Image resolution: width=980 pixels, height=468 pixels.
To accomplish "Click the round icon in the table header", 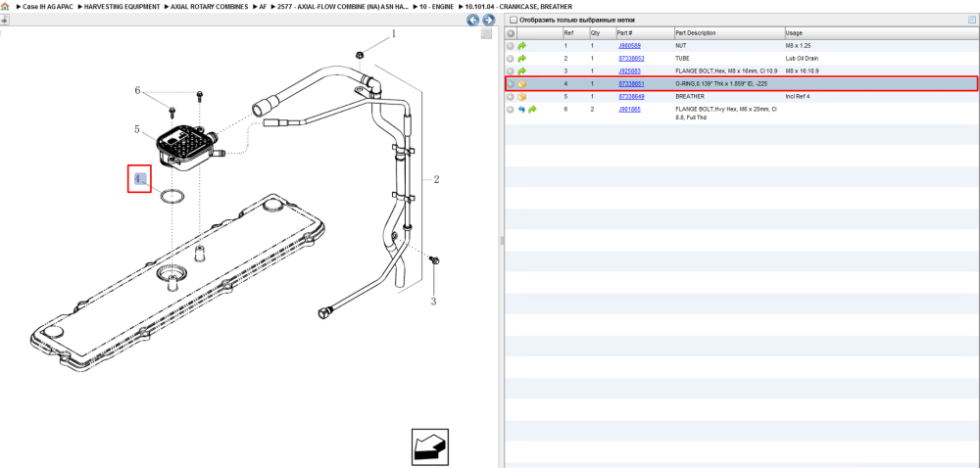I will coord(511,33).
